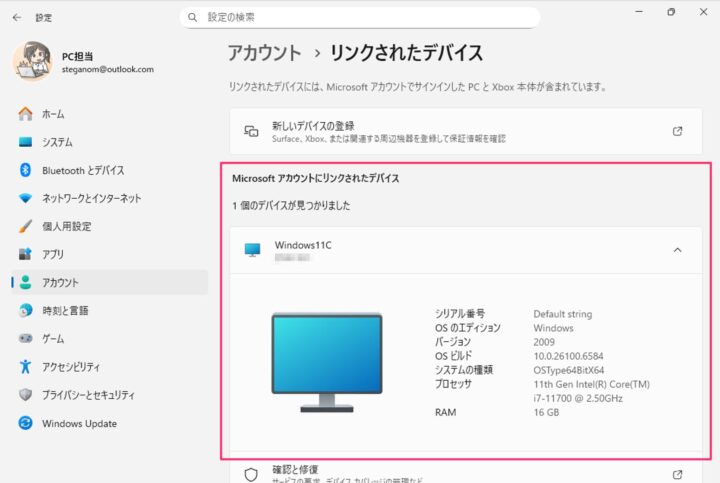Select アカウント in the sidebar
The width and height of the screenshot is (720, 483).
pyautogui.click(x=109, y=282)
